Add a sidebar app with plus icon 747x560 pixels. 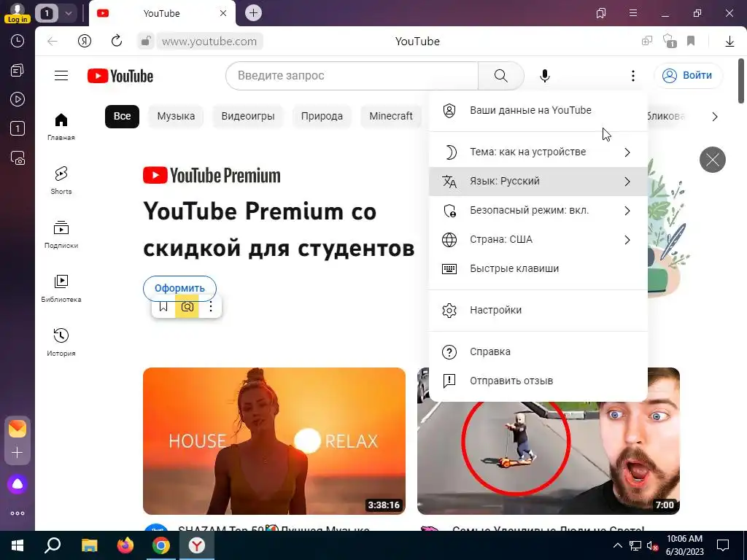18,452
